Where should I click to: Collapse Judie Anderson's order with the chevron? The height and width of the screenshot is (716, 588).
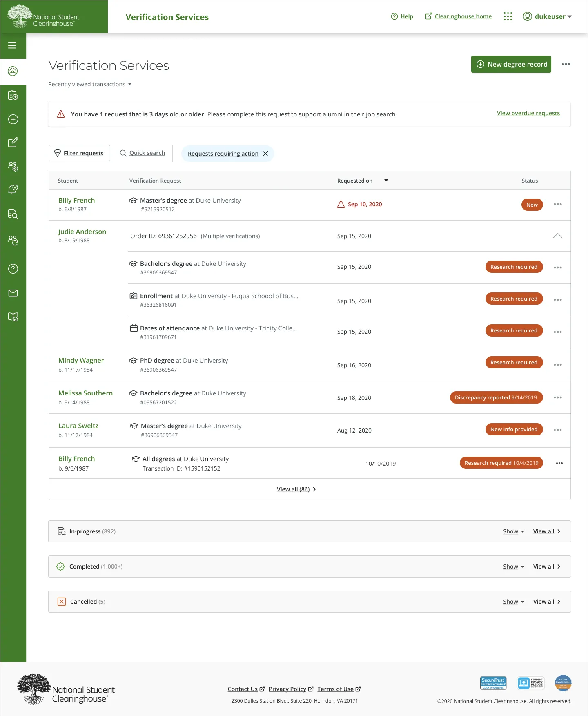[x=557, y=236]
